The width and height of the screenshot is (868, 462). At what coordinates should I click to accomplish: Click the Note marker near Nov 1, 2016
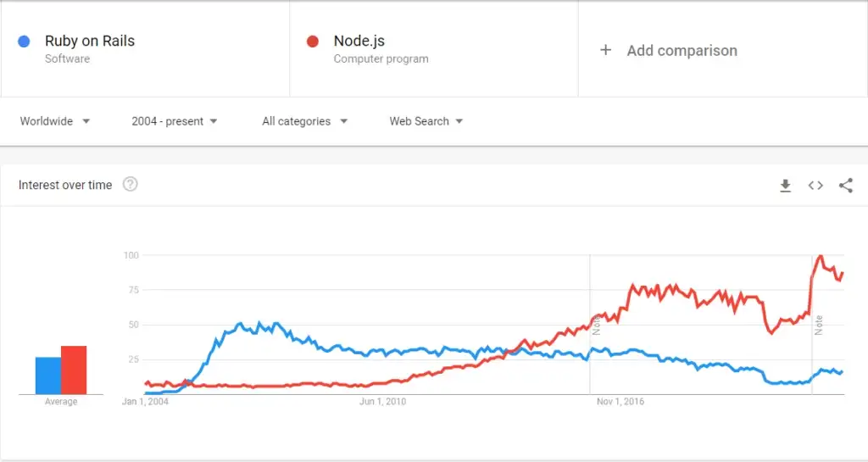click(596, 327)
